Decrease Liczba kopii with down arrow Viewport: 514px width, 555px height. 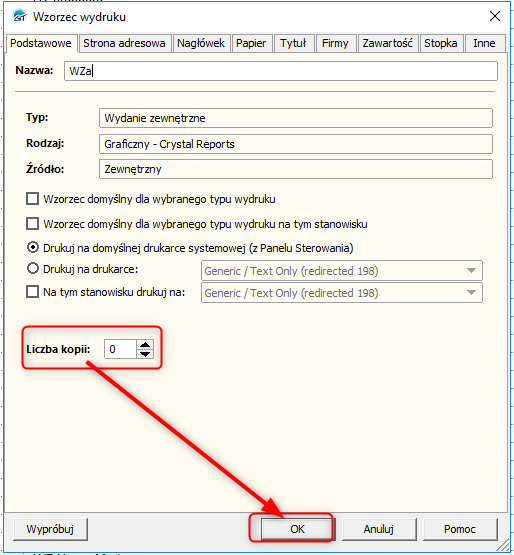coord(145,354)
